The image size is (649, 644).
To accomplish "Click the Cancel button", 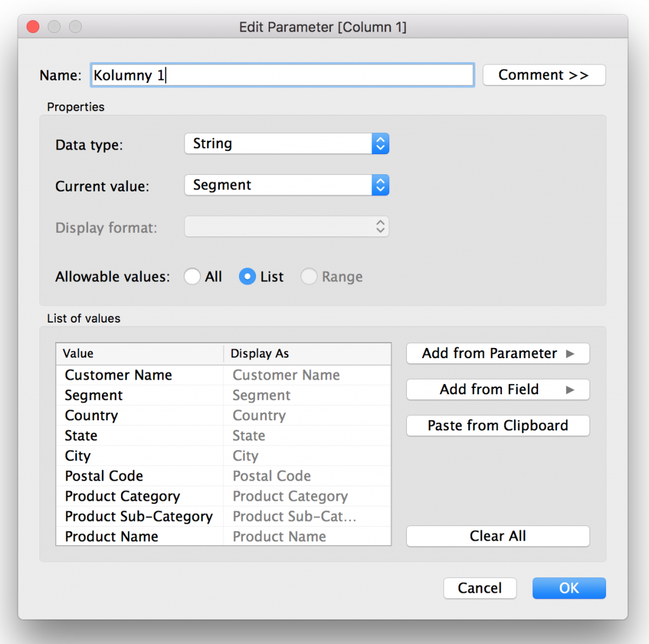I will pos(480,588).
